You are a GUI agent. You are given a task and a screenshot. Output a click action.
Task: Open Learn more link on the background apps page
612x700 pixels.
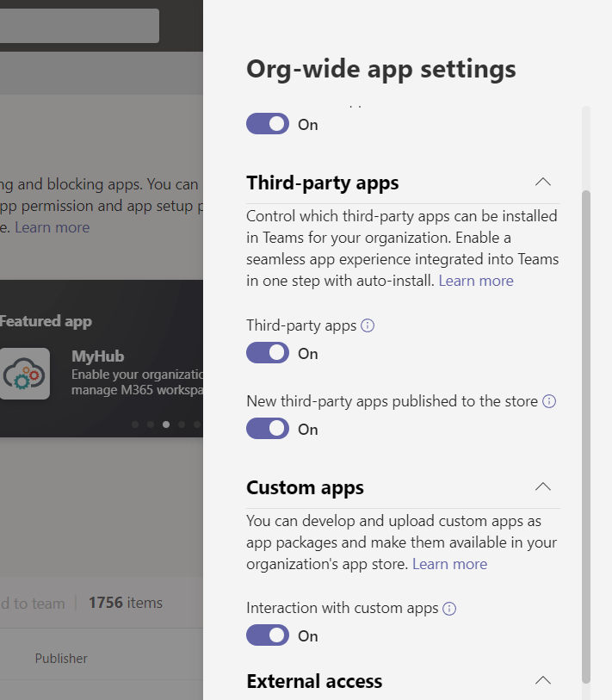click(53, 227)
